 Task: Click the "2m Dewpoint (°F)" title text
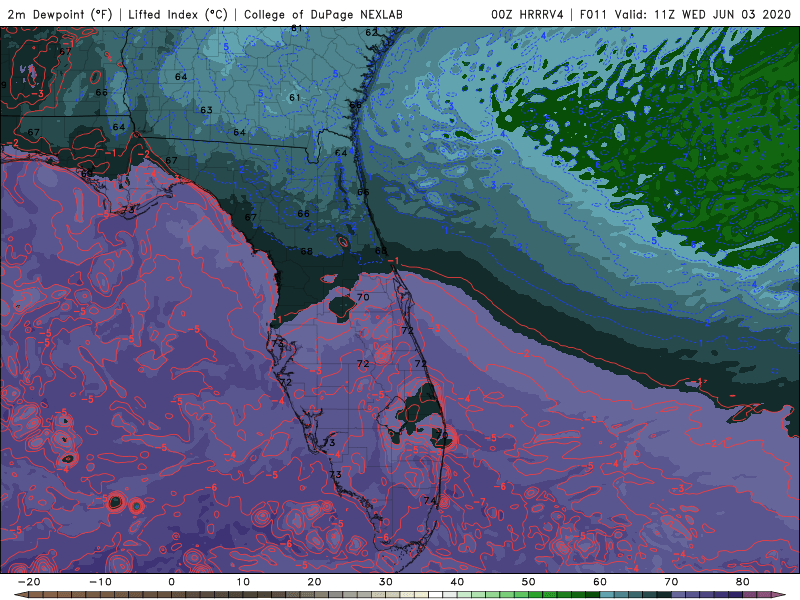tap(60, 14)
